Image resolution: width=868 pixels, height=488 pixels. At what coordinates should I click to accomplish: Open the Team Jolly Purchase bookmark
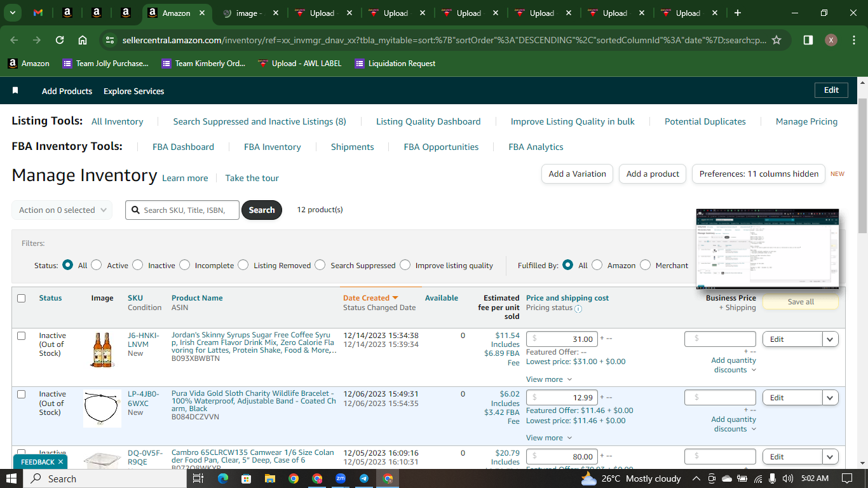coord(105,64)
